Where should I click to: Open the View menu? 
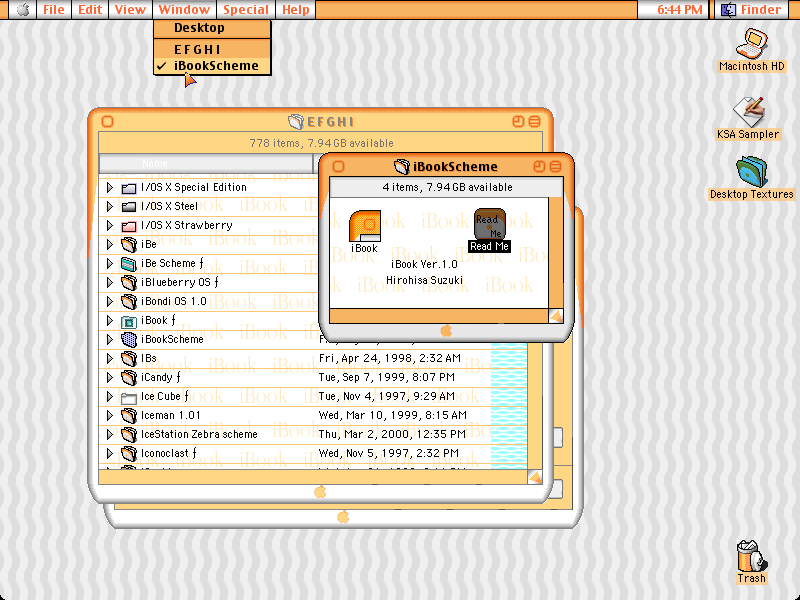[x=130, y=10]
